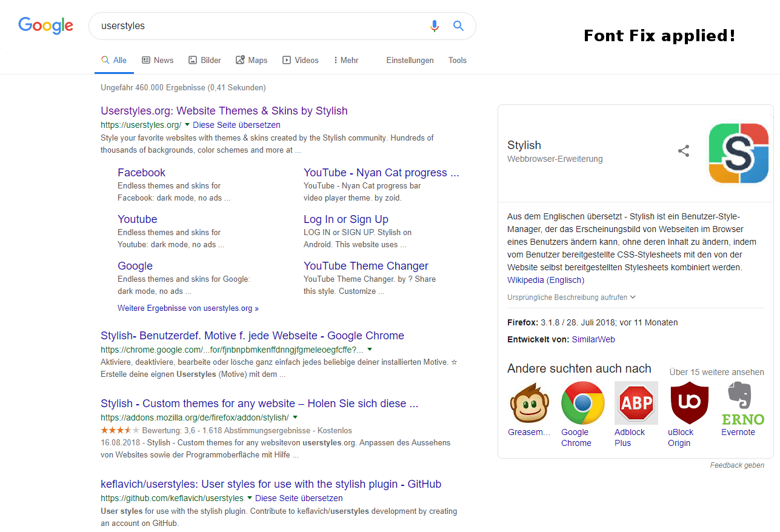Translate the GitHub keflavich page
The height and width of the screenshot is (532, 780).
299,498
